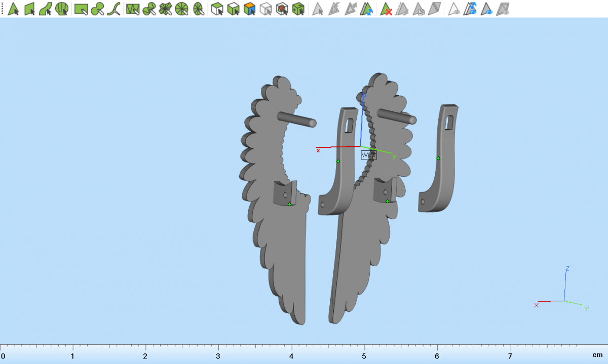Image resolution: width=608 pixels, height=364 pixels.
Task: Choose the rectangle brush selection tool
Action: point(80,9)
